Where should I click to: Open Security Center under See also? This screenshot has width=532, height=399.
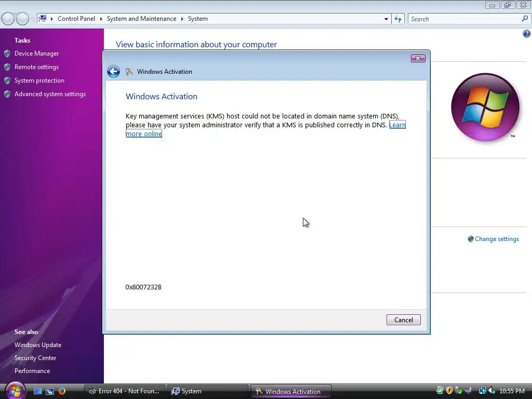click(35, 357)
